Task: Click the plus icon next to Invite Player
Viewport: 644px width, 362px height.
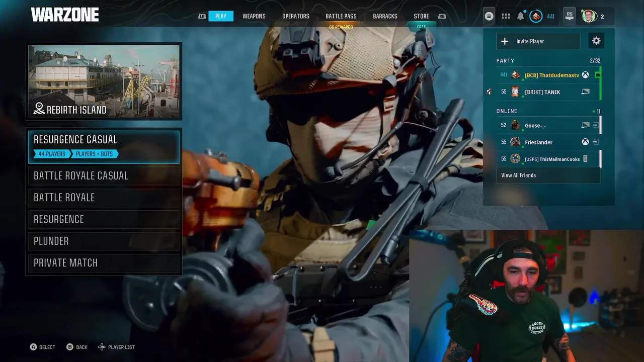Action: (505, 41)
